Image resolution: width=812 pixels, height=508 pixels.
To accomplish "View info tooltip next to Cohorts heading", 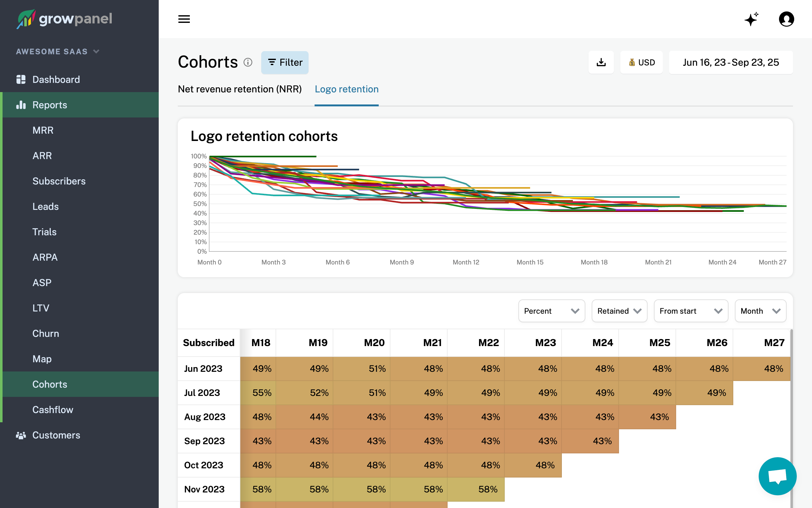I will click(x=248, y=63).
